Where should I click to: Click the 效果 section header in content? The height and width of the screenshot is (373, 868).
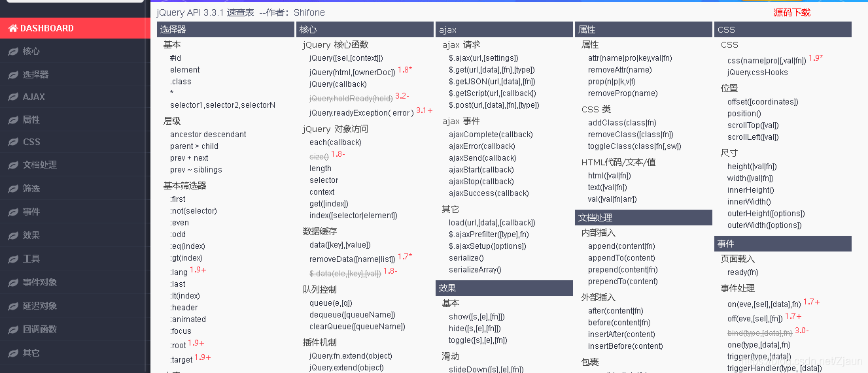(x=504, y=288)
